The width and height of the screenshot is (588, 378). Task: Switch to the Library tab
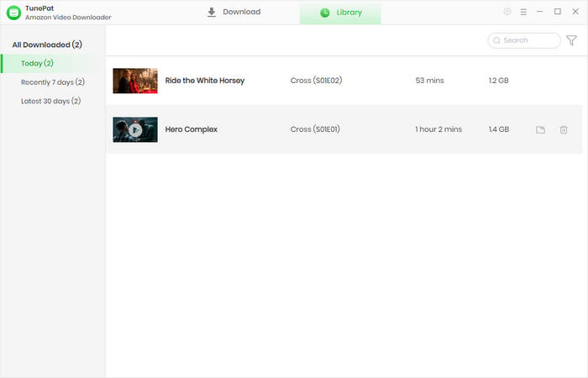tap(340, 13)
